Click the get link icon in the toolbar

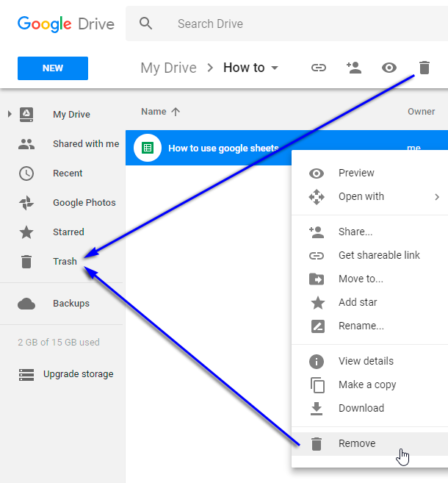(318, 68)
